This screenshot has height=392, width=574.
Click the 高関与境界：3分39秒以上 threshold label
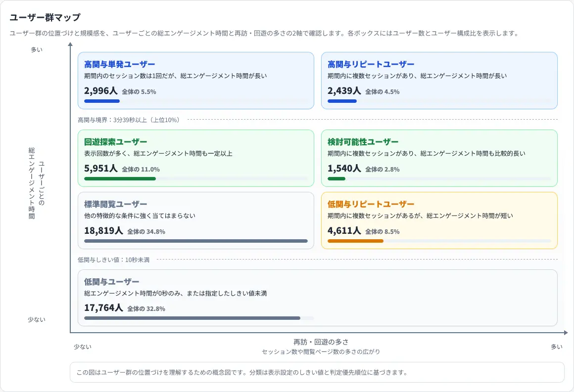pyautogui.click(x=129, y=120)
